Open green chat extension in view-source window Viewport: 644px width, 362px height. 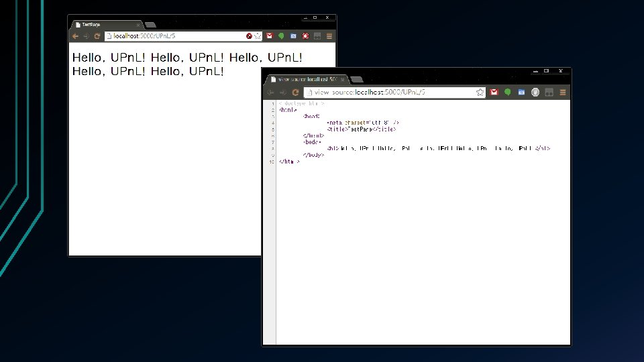(x=508, y=93)
